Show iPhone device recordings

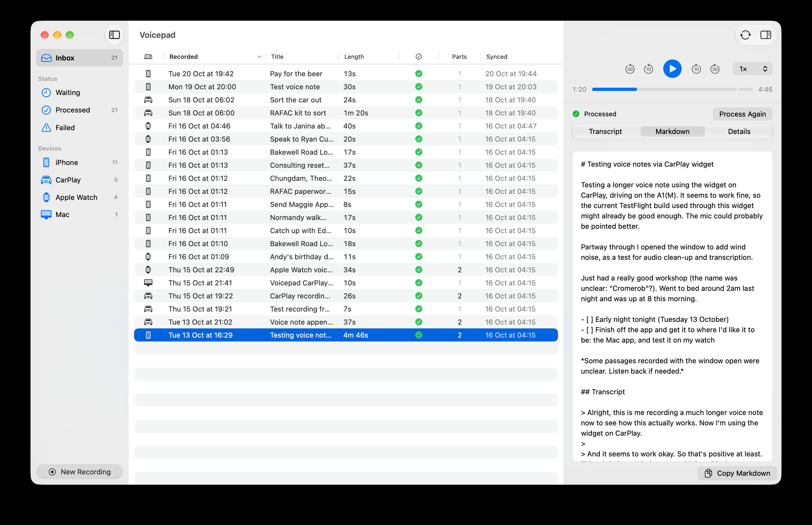80,163
